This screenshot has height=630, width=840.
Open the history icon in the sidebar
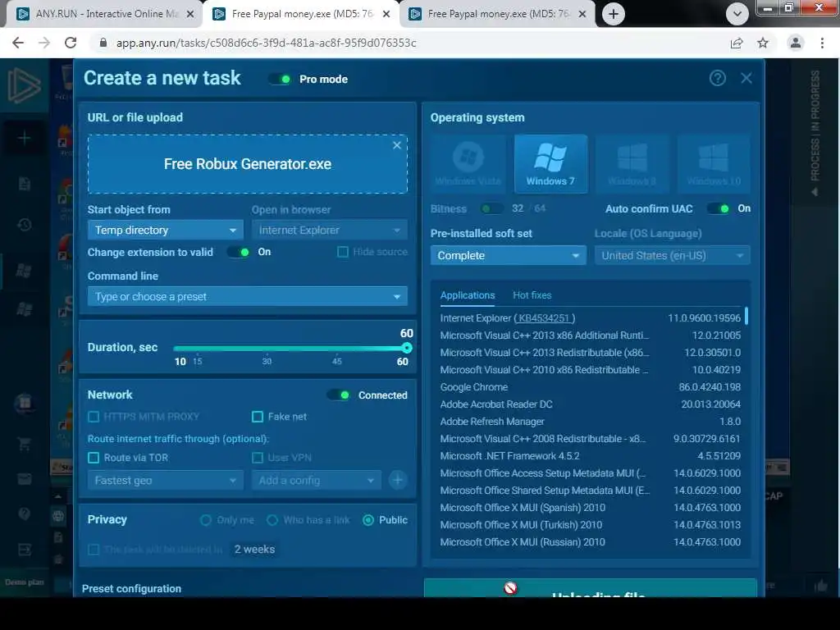[24, 225]
